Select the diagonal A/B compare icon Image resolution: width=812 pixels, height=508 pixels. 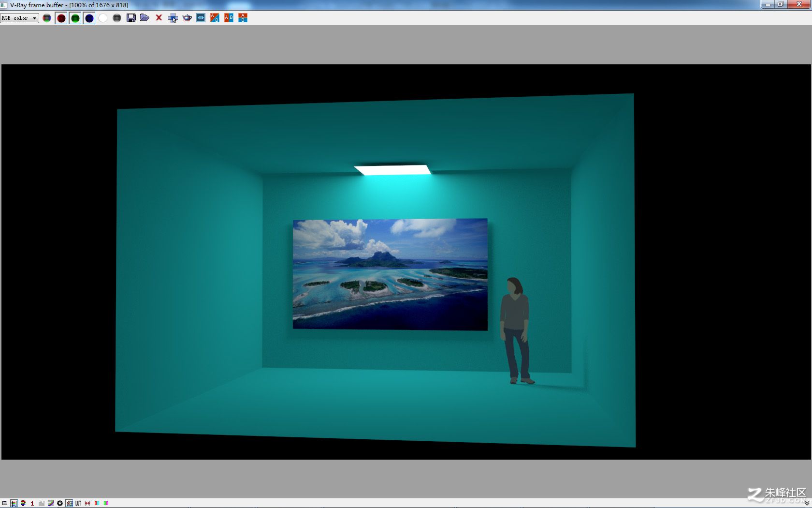[x=215, y=18]
